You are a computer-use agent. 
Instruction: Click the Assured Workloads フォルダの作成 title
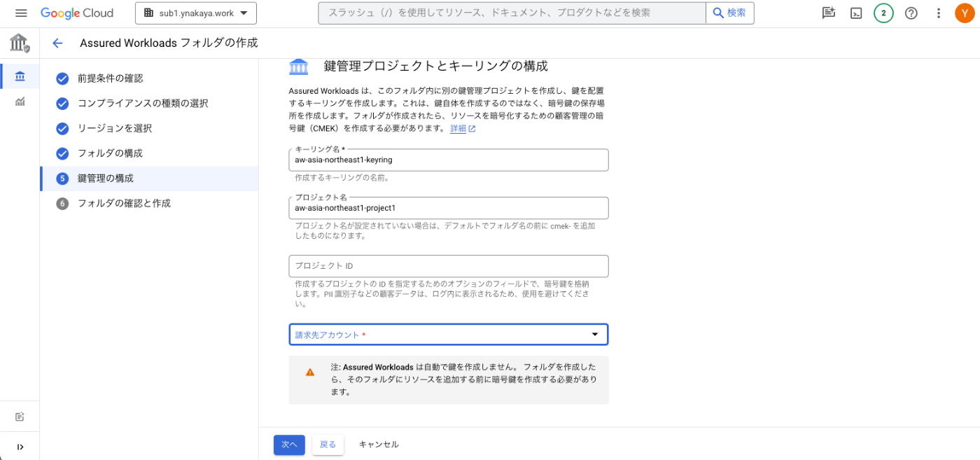point(169,43)
